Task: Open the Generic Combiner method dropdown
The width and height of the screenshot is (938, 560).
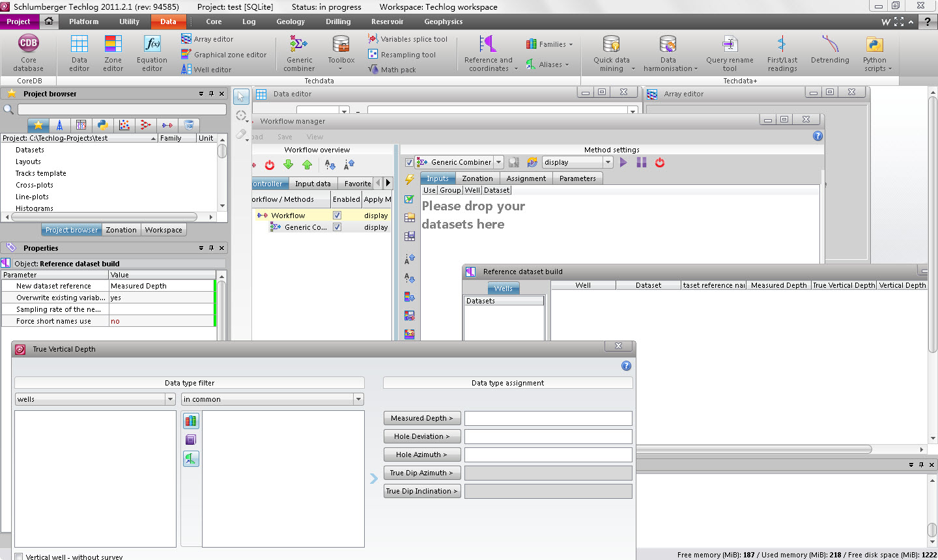Action: pyautogui.click(x=498, y=162)
